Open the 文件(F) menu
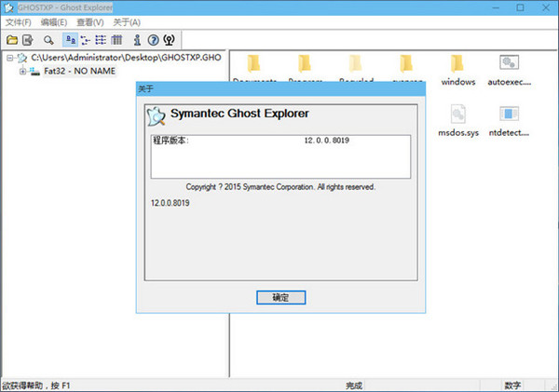Image resolution: width=559 pixels, height=392 pixels. 19,21
